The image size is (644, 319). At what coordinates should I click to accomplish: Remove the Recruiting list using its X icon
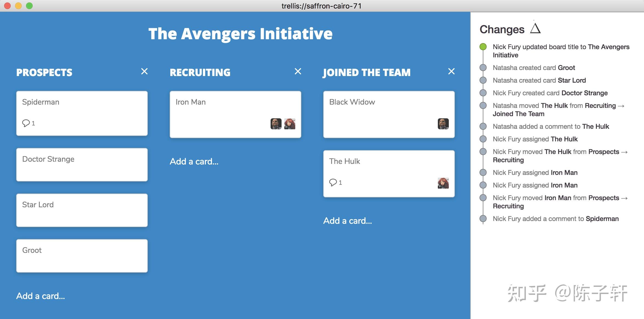(298, 72)
